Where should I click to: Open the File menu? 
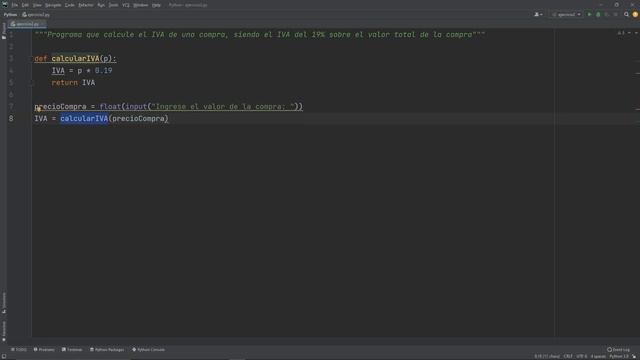tap(15, 5)
